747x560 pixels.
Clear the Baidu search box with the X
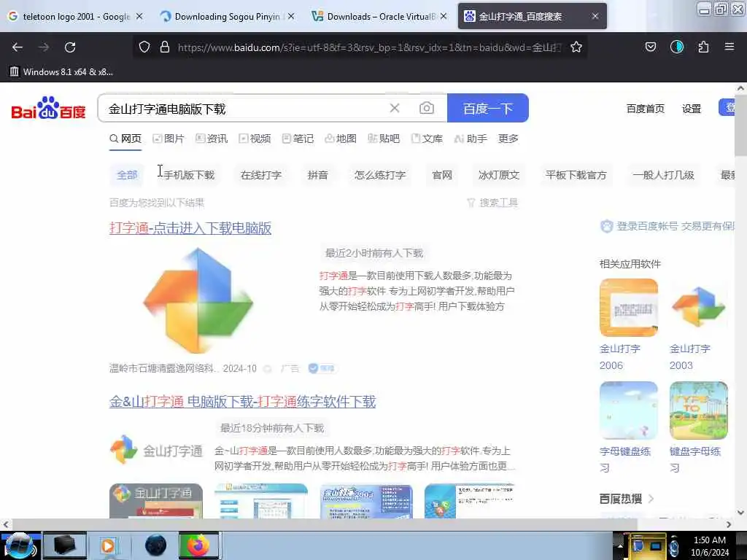click(395, 108)
